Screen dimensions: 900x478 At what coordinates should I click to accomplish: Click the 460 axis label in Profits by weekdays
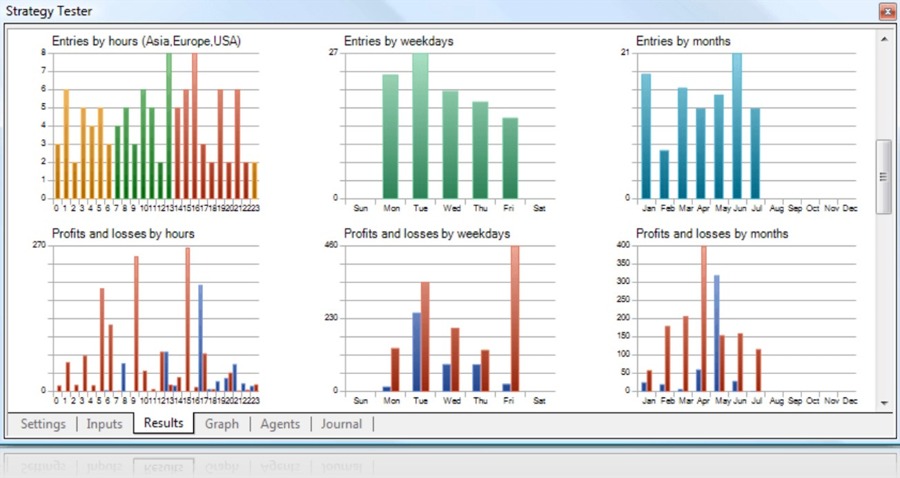(332, 245)
